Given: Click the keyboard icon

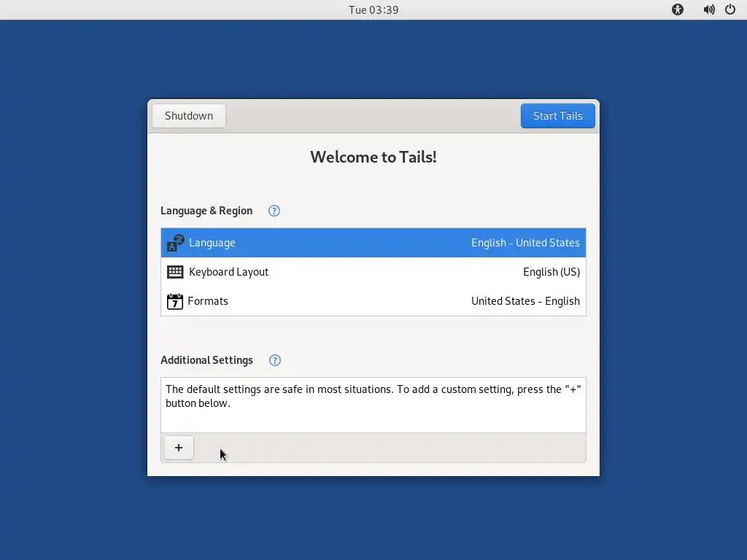Looking at the screenshot, I should (175, 272).
